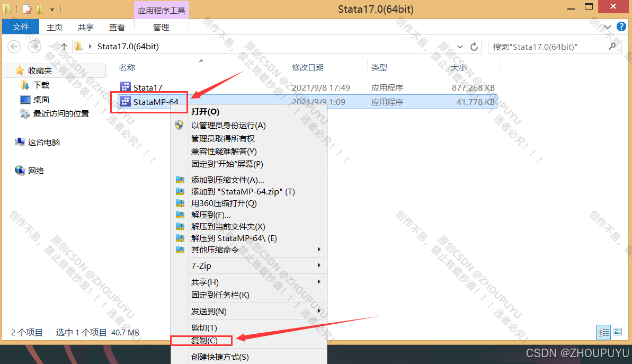Click the properties icon in the title bar
Screen dimensions: 632x364
click(x=27, y=9)
